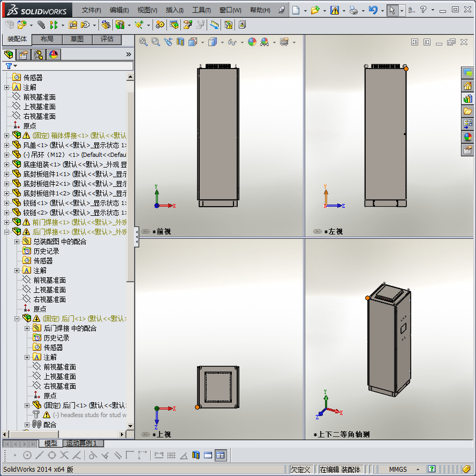Image resolution: width=476 pixels, height=476 pixels.
Task: Expand 总装配图 中的配合 folder
Action: click(x=17, y=242)
